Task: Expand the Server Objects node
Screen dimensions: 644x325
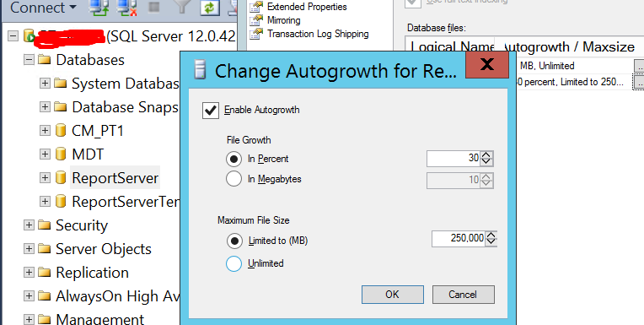Action: pos(29,248)
